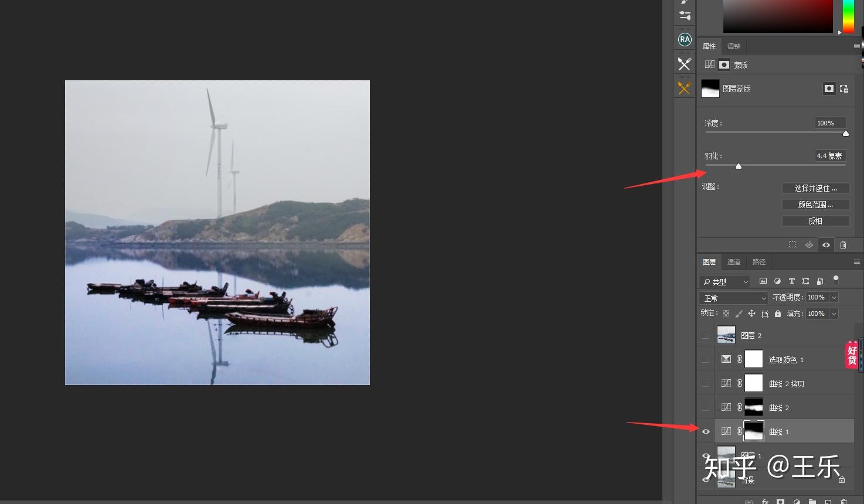This screenshot has width=864, height=504.
Task: Load the mask as a selection
Action: click(792, 245)
